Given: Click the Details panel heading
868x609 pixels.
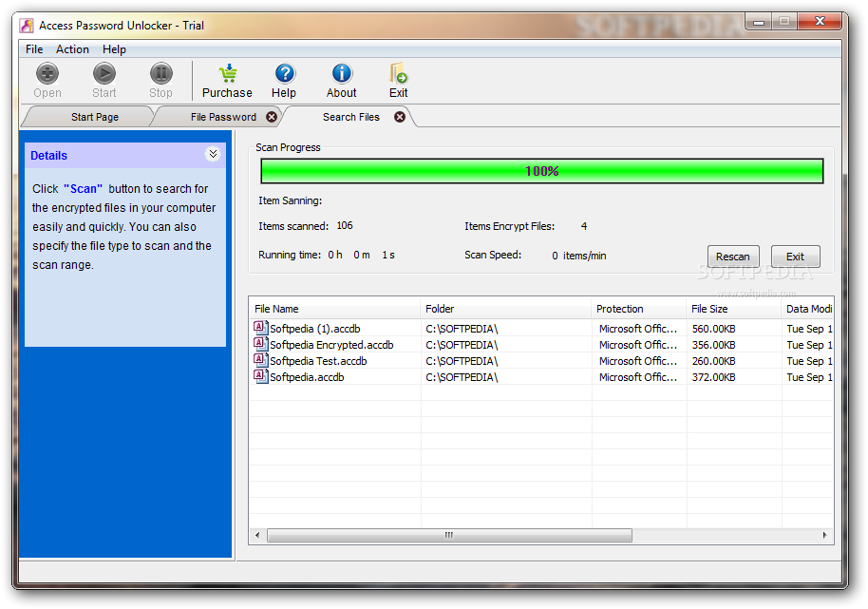Looking at the screenshot, I should tap(48, 156).
